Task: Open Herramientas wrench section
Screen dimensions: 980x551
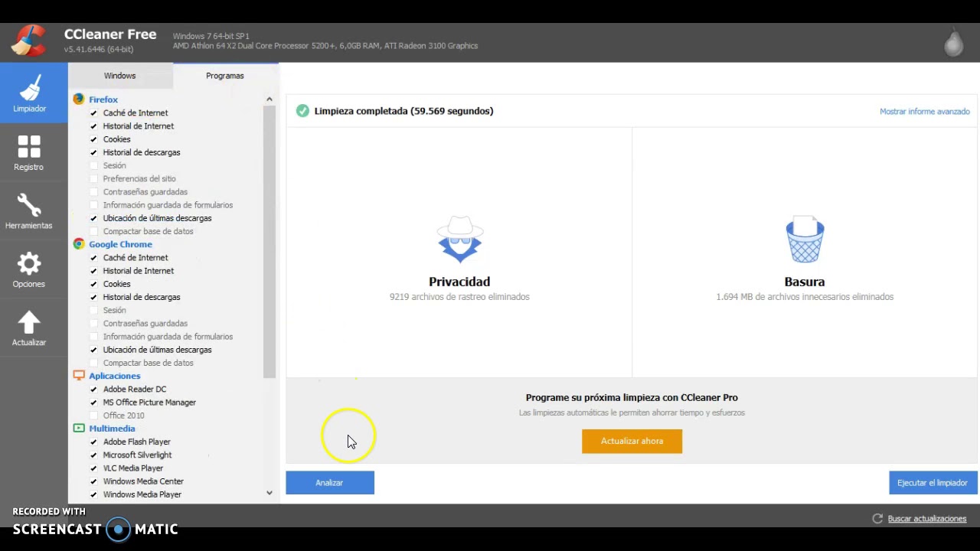Action: coord(29,210)
